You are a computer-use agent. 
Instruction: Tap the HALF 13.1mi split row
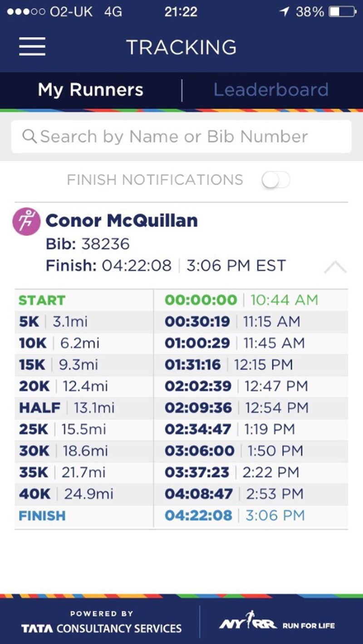click(x=181, y=407)
